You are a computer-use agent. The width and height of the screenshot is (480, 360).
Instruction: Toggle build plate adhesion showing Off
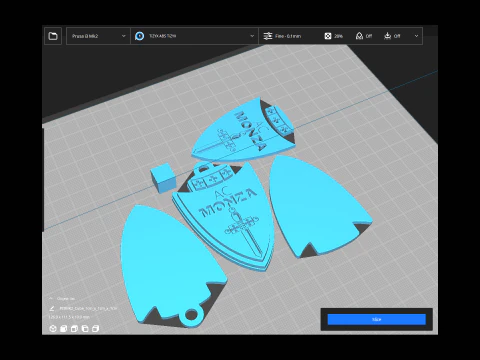pyautogui.click(x=392, y=36)
